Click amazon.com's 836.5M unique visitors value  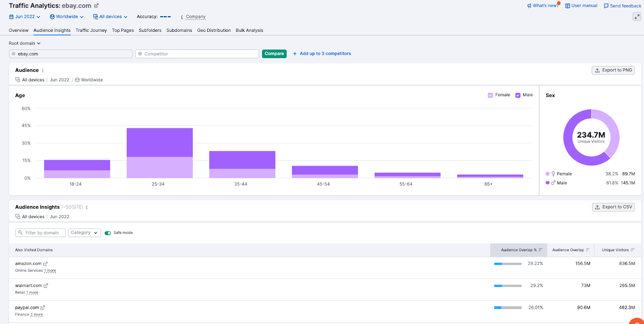coord(627,264)
